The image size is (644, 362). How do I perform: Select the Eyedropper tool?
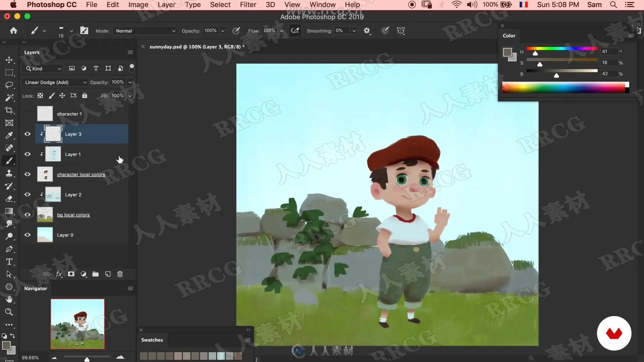(x=9, y=135)
